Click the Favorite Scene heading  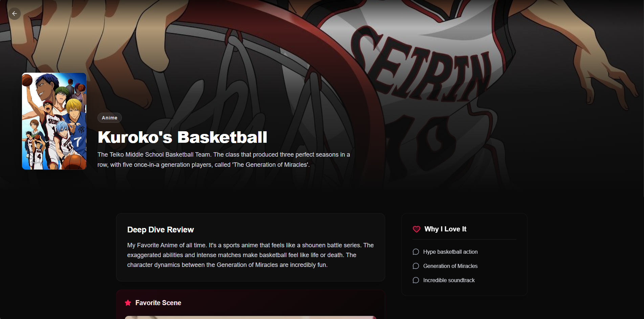coord(158,303)
